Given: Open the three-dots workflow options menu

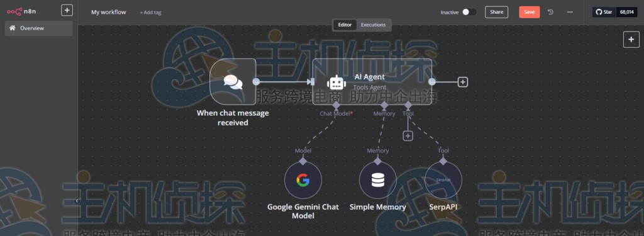Looking at the screenshot, I should [570, 12].
